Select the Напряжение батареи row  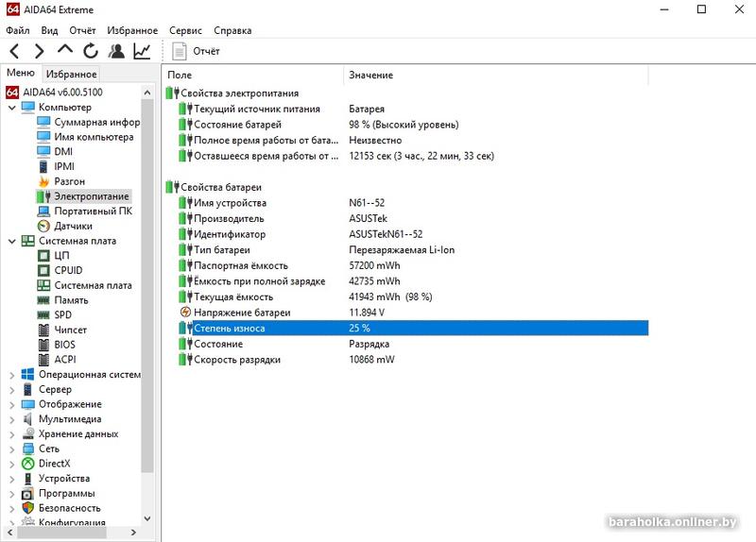click(x=413, y=313)
